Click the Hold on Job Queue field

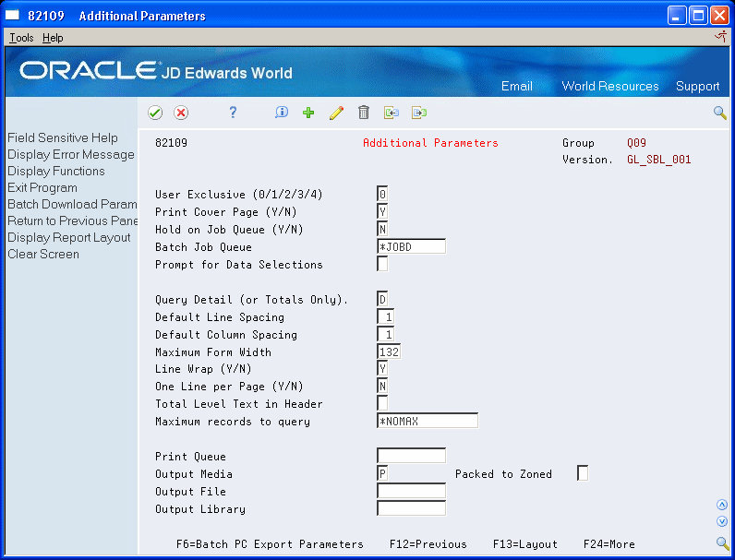click(382, 230)
